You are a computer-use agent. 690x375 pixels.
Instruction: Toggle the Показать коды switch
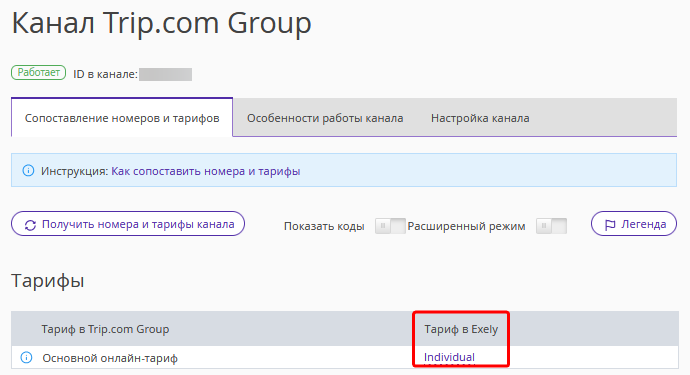pos(390,226)
